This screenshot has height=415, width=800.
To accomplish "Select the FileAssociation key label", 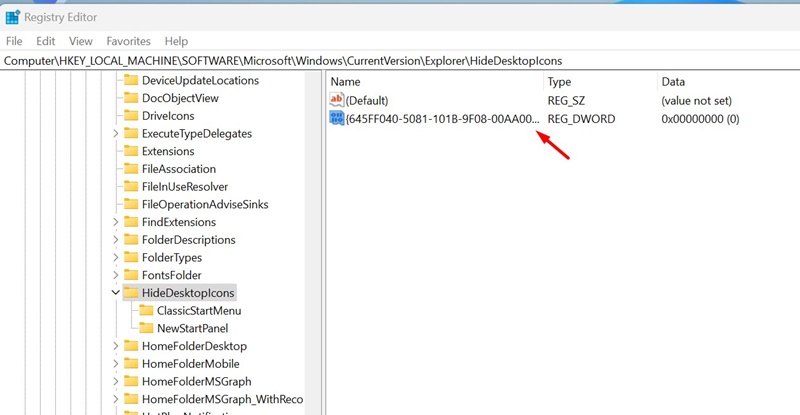I will click(x=179, y=168).
